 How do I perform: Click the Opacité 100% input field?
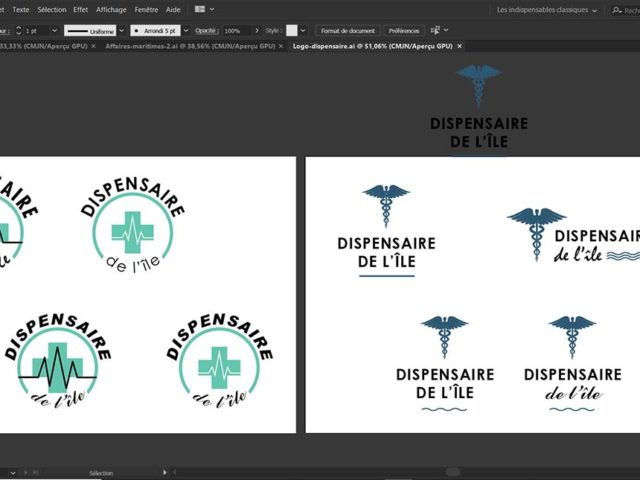236,31
